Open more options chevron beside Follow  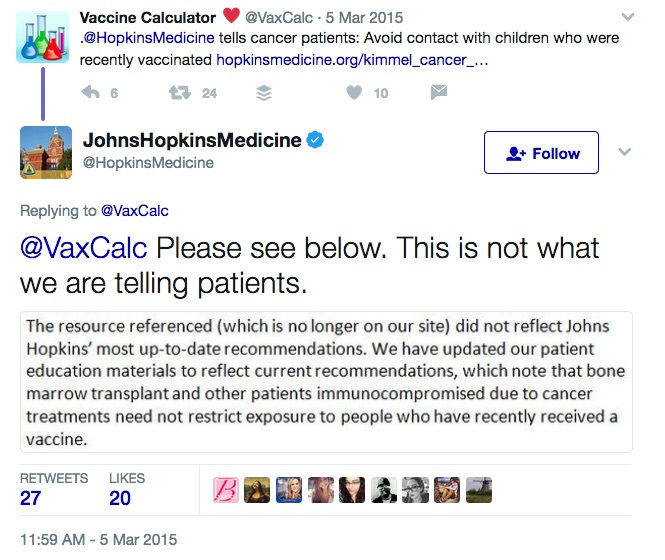pos(626,152)
